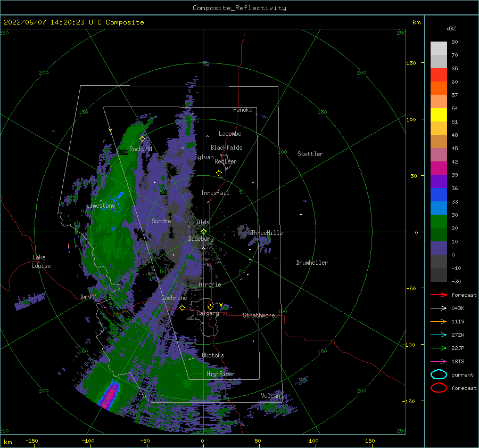479x448 pixels.
Task: Click the yellow diamond marker below RedDeer
Action: [x=219, y=173]
